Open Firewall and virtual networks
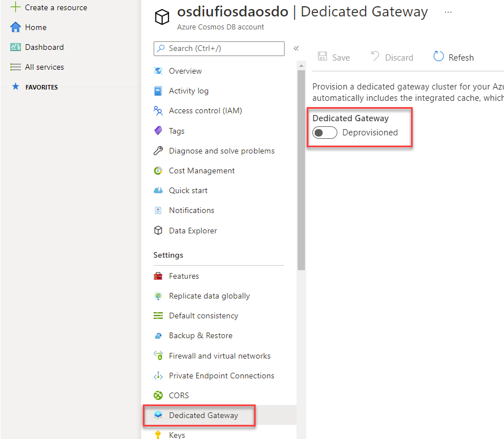Image resolution: width=504 pixels, height=439 pixels. 220,355
